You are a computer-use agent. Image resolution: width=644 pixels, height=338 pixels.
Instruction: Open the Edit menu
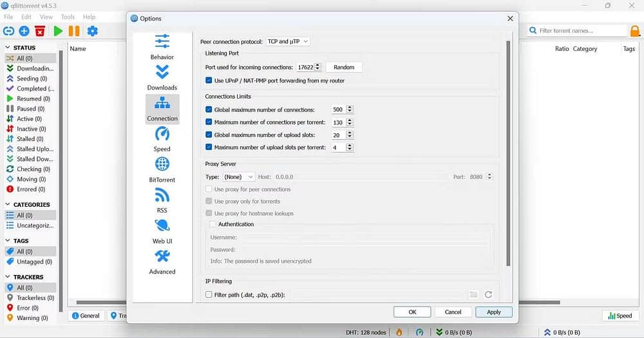pyautogui.click(x=26, y=17)
